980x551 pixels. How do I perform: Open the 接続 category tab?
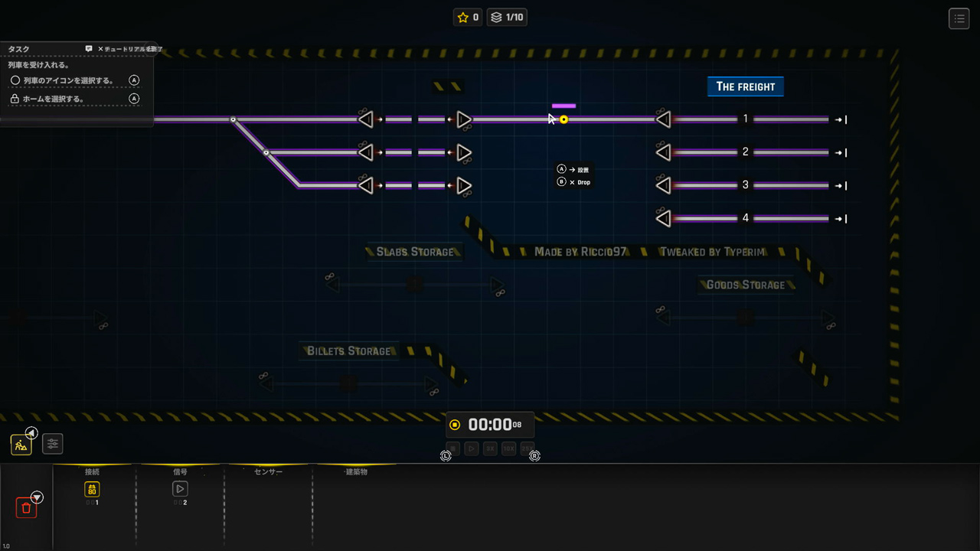92,472
